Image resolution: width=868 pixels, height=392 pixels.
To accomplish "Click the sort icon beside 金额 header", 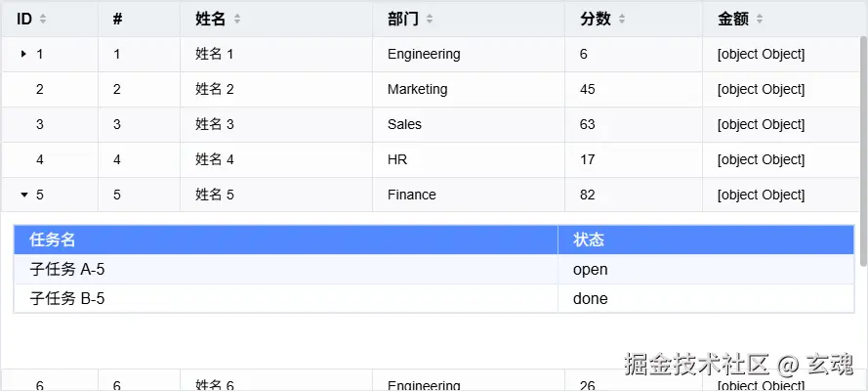I will tap(760, 19).
